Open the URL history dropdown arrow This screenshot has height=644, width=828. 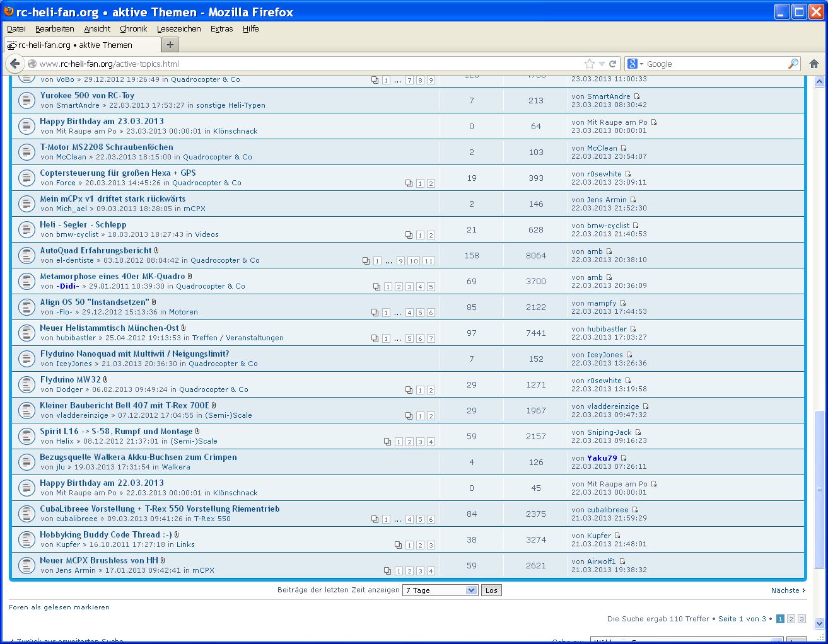click(x=602, y=64)
